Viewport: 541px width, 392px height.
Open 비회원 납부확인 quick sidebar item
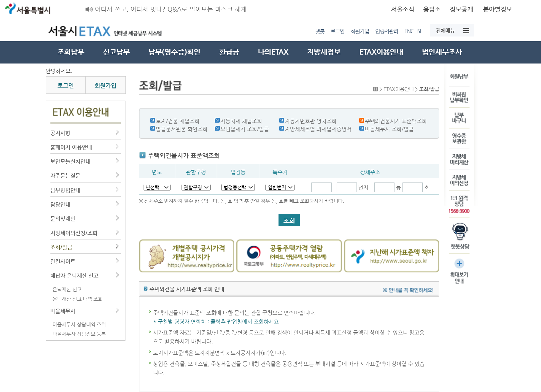(x=459, y=97)
